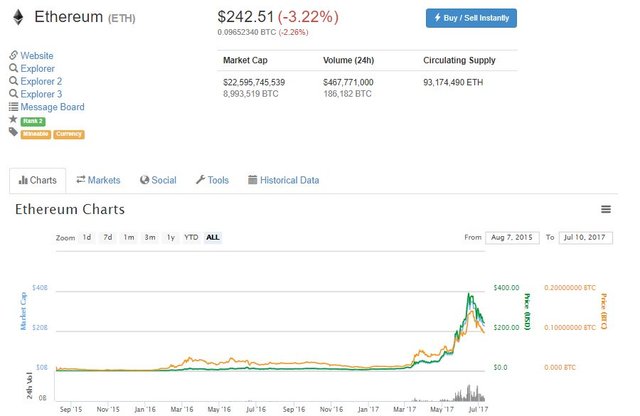Open the From date field Aug 7, 2015
This screenshot has height=416, width=640.
512,238
